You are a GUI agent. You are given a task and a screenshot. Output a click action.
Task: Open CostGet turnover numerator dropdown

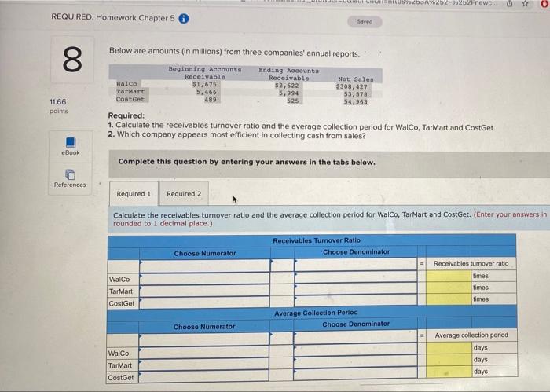205,302
